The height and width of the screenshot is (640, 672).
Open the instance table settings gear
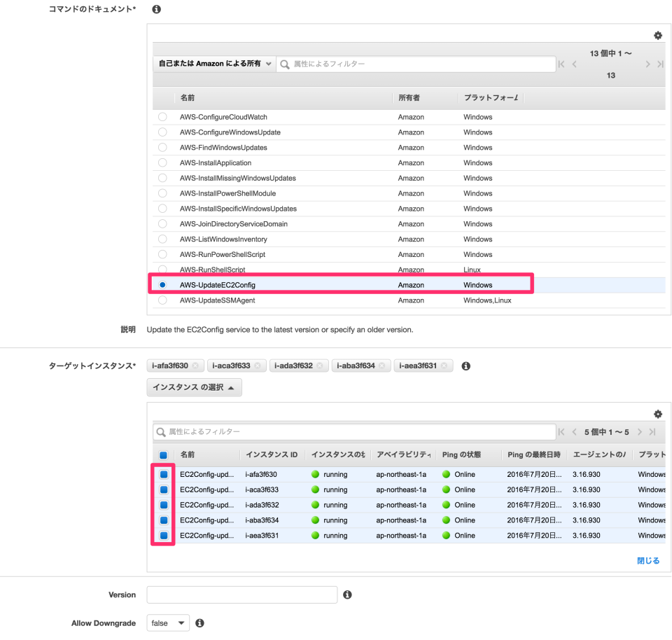657,413
